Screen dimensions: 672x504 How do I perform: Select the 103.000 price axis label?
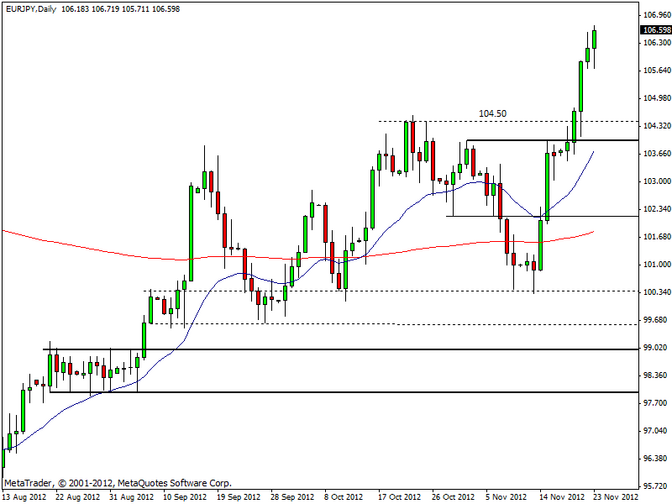(x=654, y=181)
